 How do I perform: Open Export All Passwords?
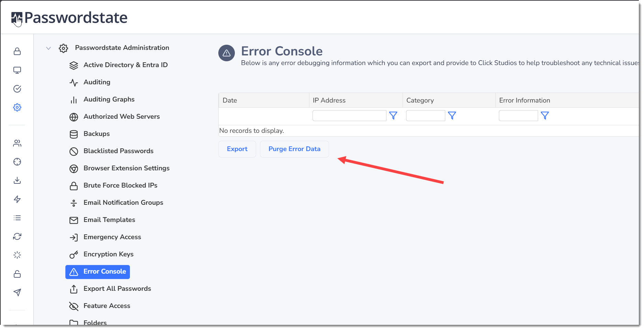[117, 289]
